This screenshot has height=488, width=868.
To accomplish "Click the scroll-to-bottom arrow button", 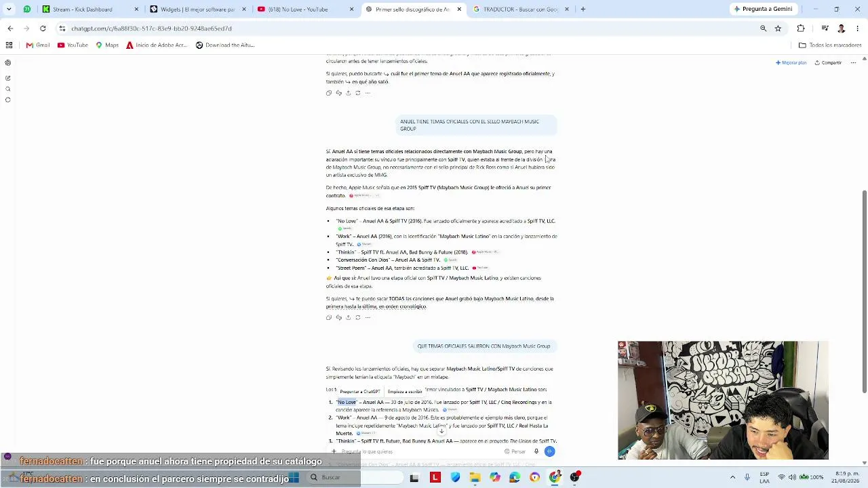I will click(441, 431).
